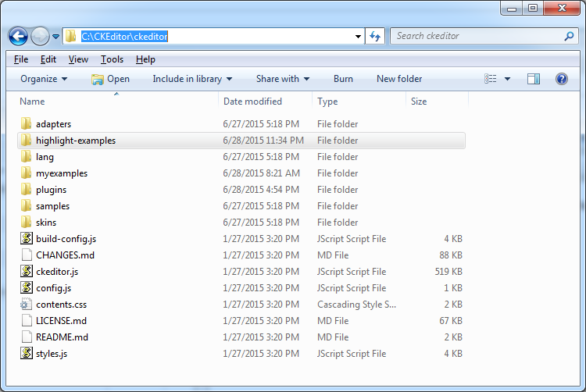586x392 pixels.
Task: Click the build-config.js script icon
Action: (26, 239)
